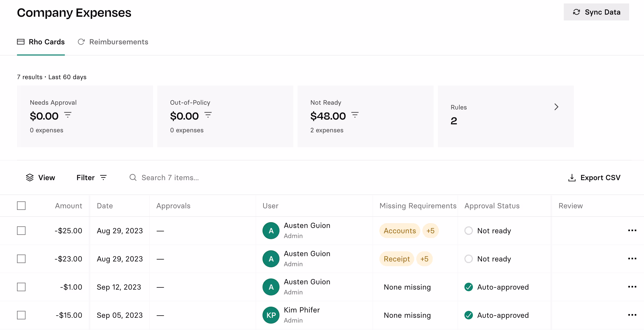This screenshot has width=644, height=330.
Task: Export expenses as CSV
Action: click(594, 177)
